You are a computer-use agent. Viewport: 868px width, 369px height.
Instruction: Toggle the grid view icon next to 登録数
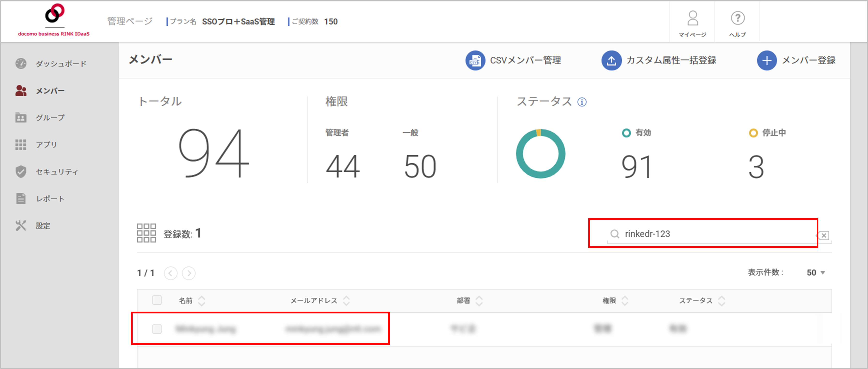point(147,233)
